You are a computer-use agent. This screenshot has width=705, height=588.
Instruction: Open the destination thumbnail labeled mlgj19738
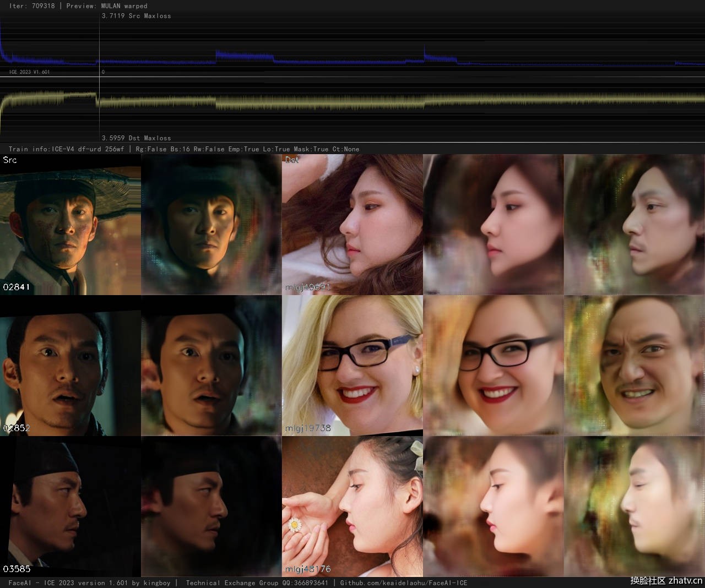point(352,366)
